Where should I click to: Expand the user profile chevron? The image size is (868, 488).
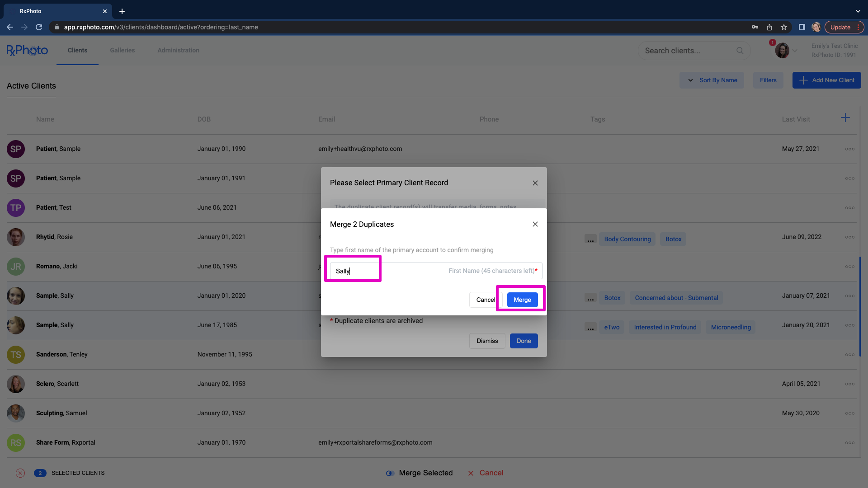point(795,51)
